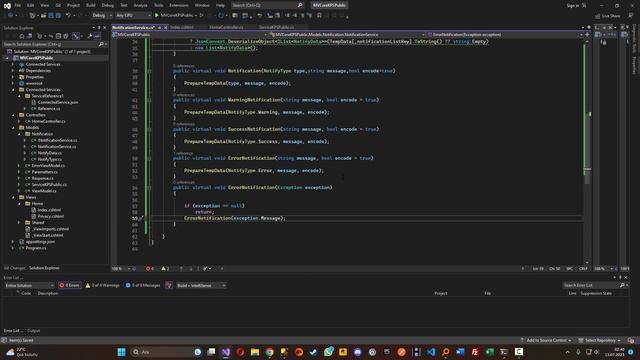
Task: Click the Undo toolbar icon
Action: point(68,16)
